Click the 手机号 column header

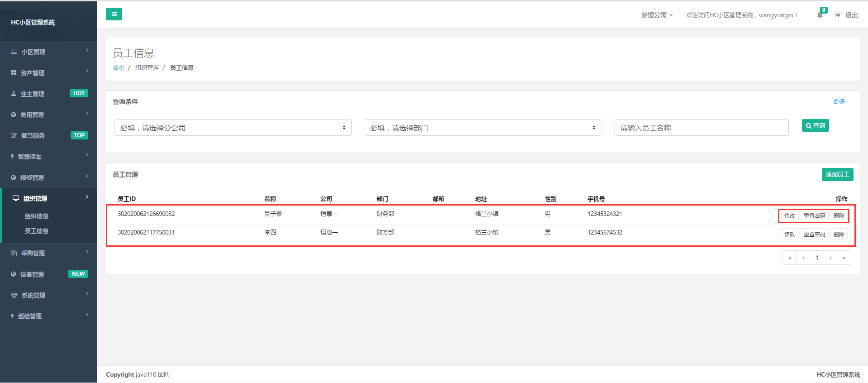tap(596, 199)
